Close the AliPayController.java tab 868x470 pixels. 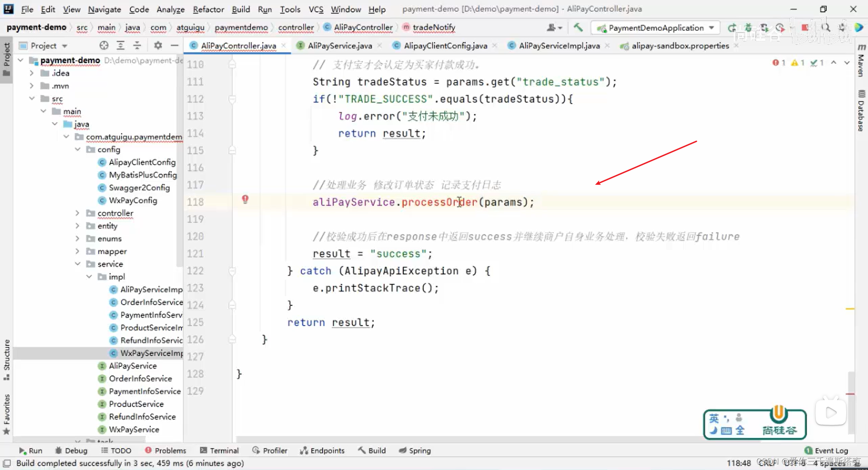(283, 45)
